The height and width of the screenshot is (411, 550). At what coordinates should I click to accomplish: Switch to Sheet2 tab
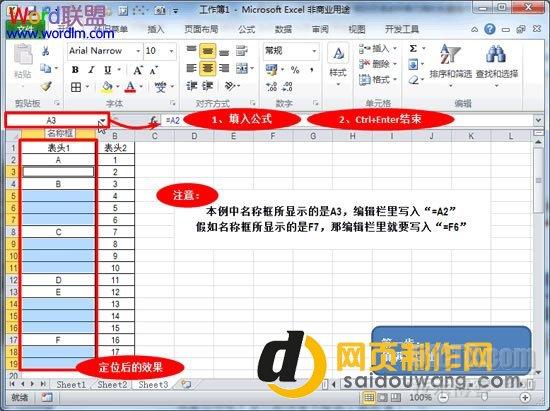click(112, 385)
